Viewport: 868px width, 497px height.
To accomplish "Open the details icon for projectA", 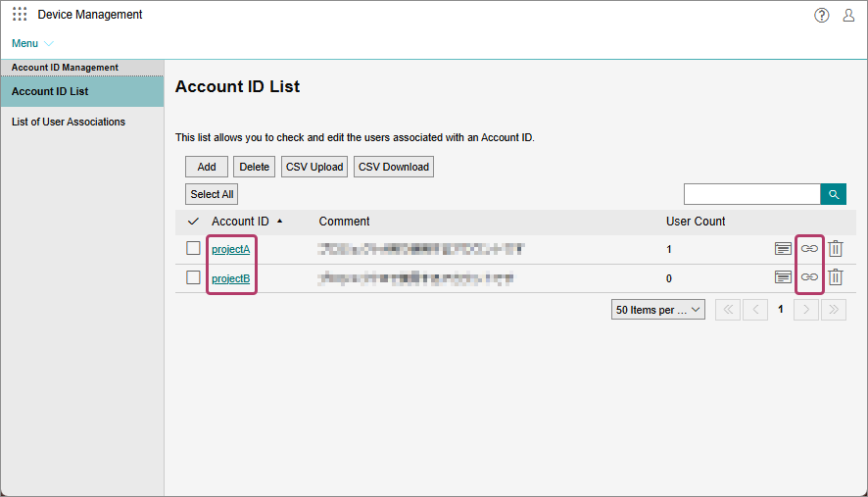I will pyautogui.click(x=783, y=249).
